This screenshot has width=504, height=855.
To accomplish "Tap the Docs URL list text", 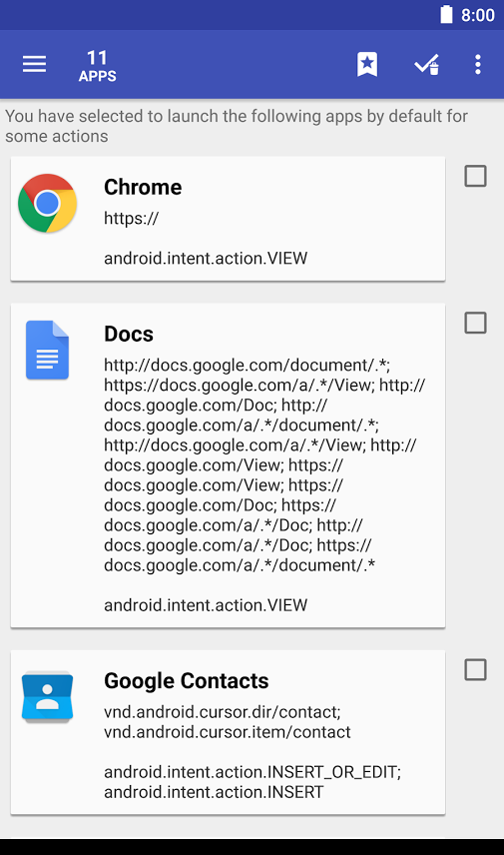I will 264,465.
